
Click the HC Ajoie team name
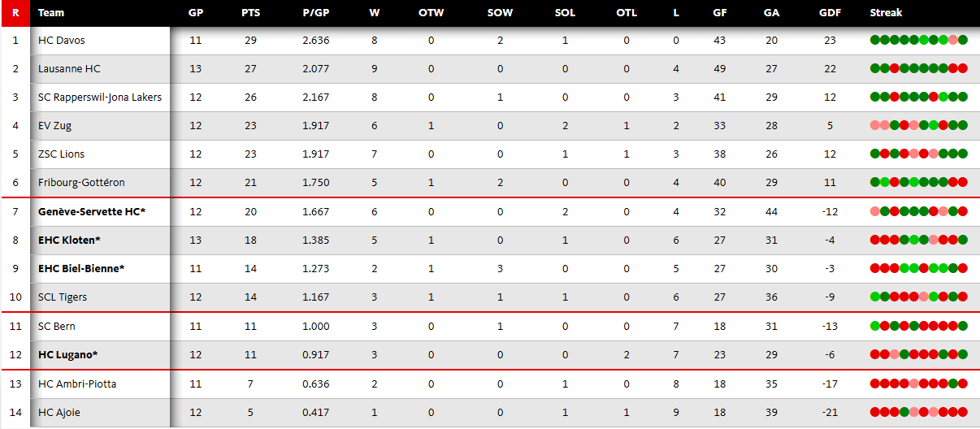tap(59, 413)
